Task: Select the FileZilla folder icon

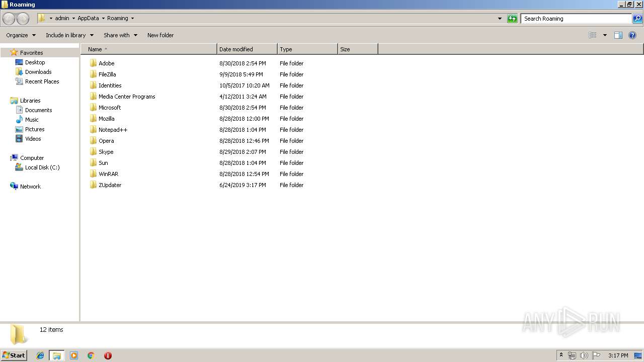Action: tap(93, 74)
